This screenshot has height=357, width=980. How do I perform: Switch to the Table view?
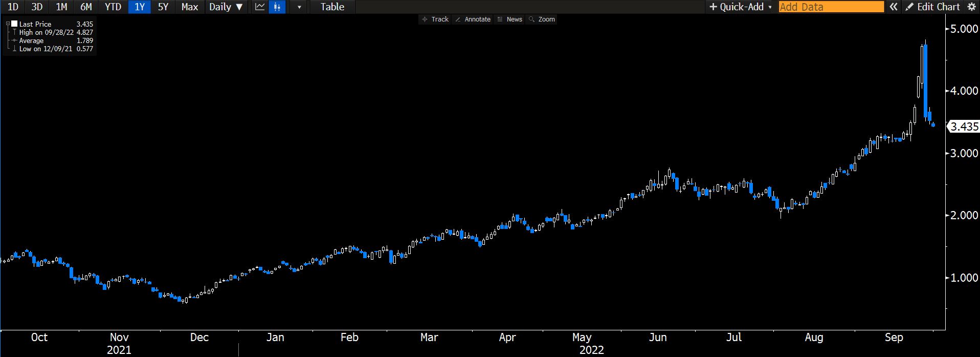point(332,7)
